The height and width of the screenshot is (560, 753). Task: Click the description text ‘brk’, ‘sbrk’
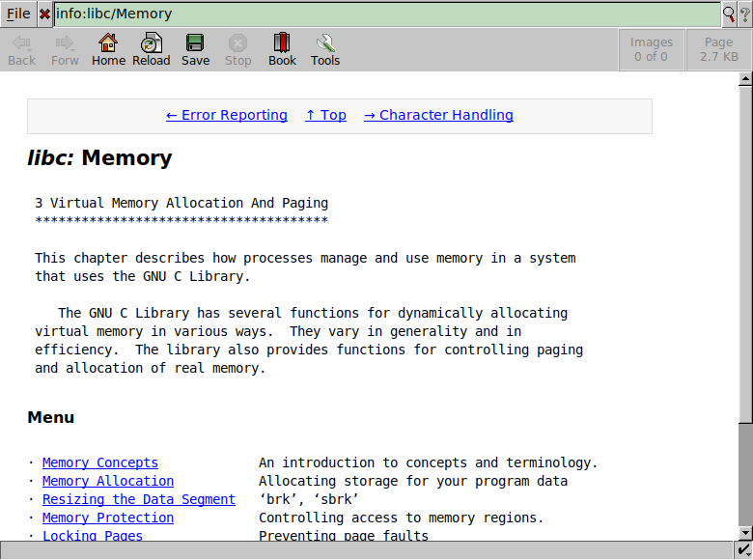(x=309, y=499)
